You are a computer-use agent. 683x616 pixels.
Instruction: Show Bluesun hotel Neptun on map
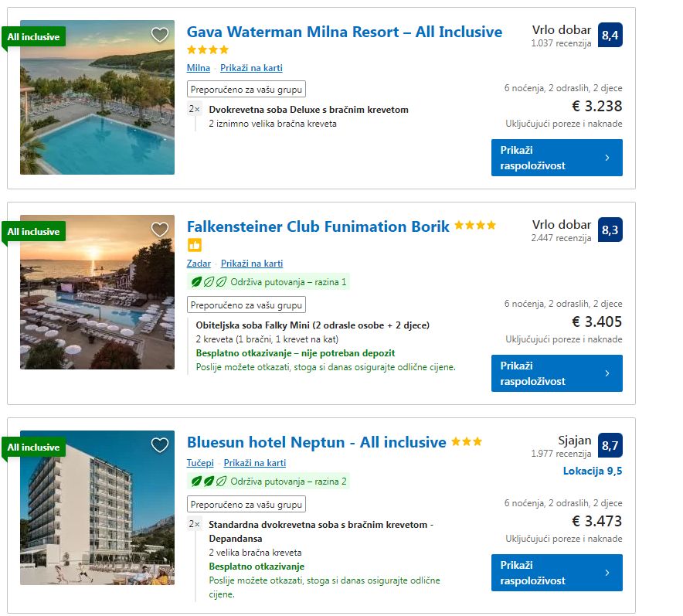[254, 463]
